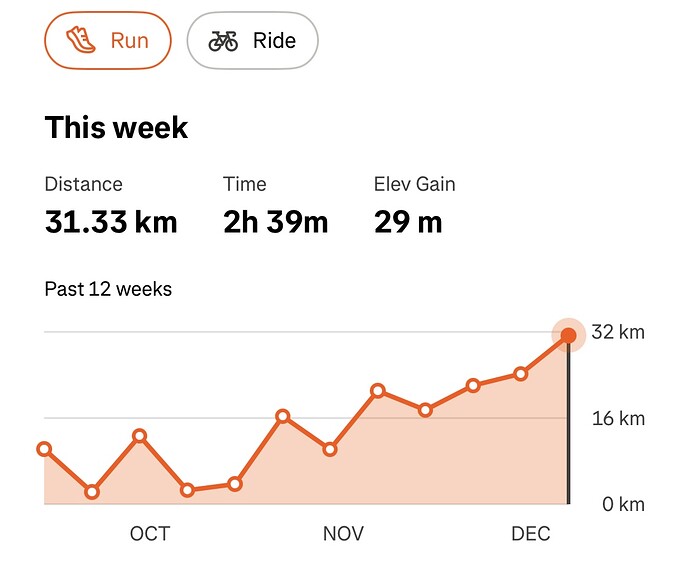Screen dimensions: 690x564
Task: Click the 29 m elevation gain value
Action: point(408,221)
